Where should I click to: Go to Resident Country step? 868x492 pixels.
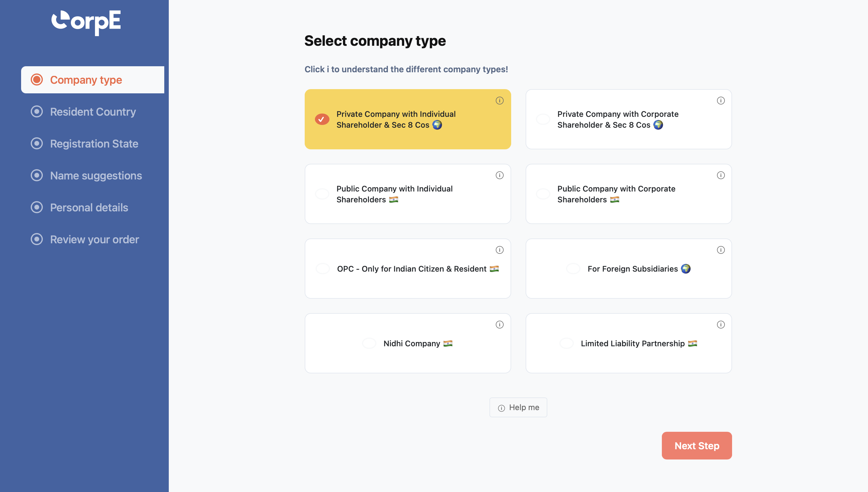coord(93,112)
